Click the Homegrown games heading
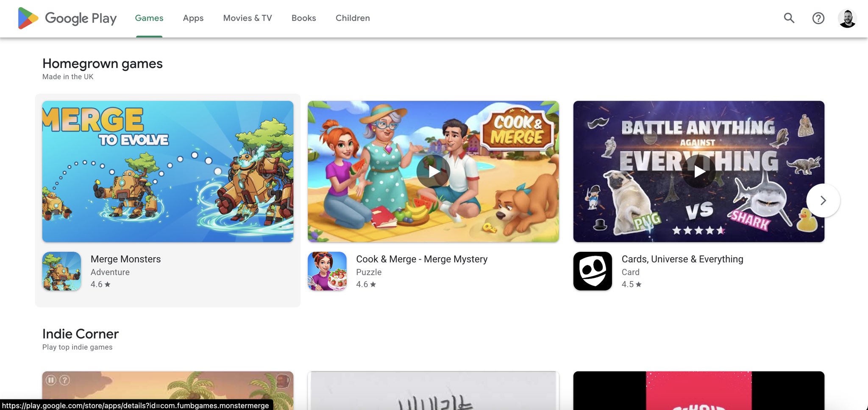The height and width of the screenshot is (410, 868). [103, 64]
